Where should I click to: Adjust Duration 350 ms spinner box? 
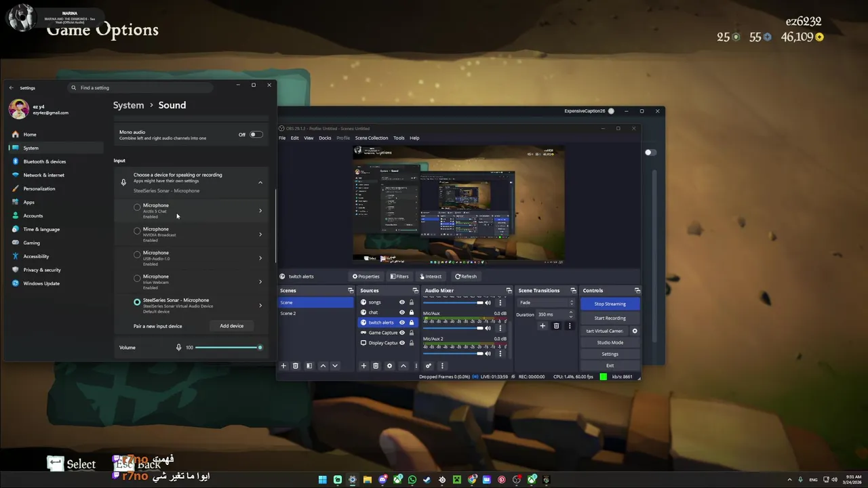click(556, 314)
